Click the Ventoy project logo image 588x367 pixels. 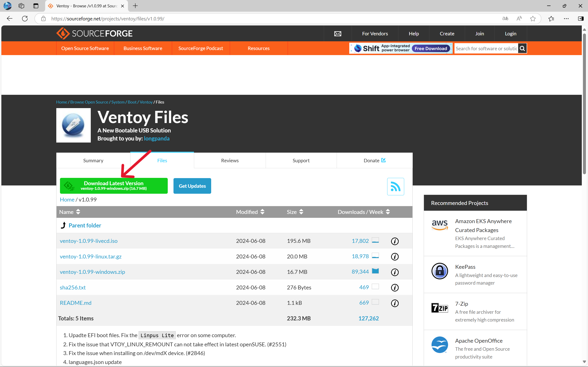click(73, 125)
